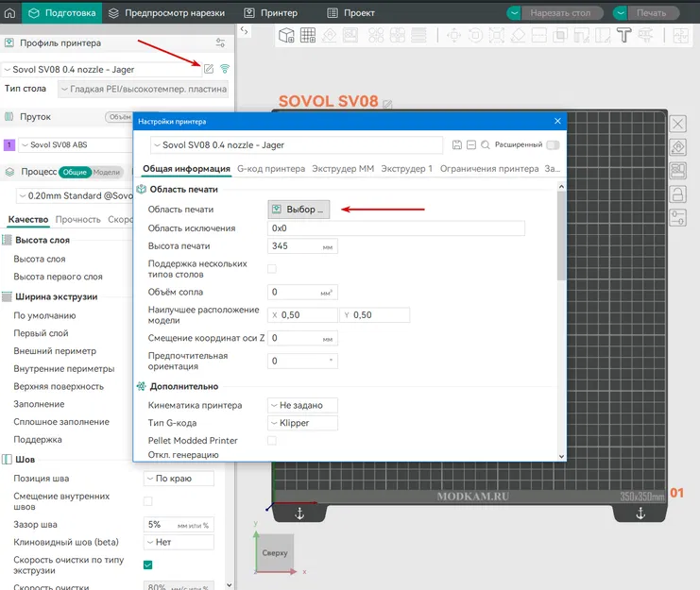
Task: Click the delete preset minus icon in the dialog
Action: pyautogui.click(x=471, y=145)
